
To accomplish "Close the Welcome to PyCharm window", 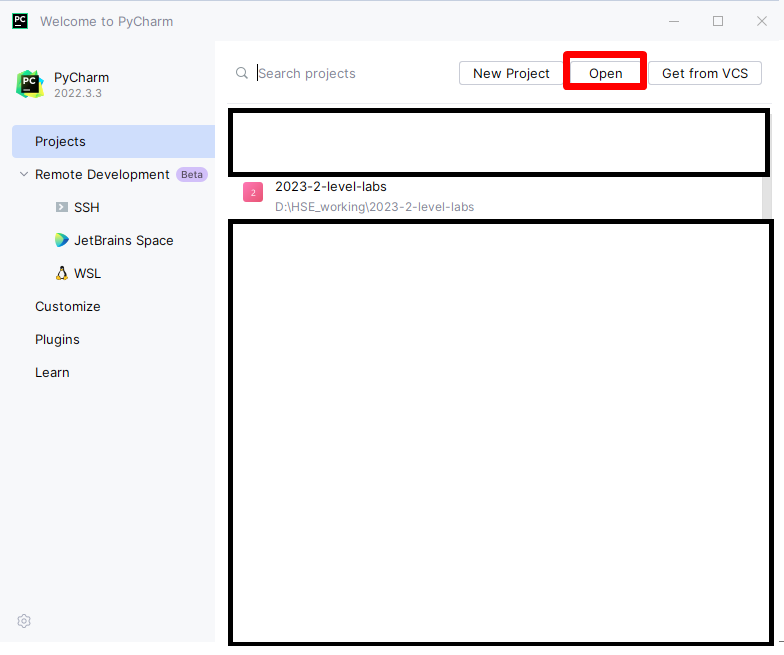I will (762, 21).
